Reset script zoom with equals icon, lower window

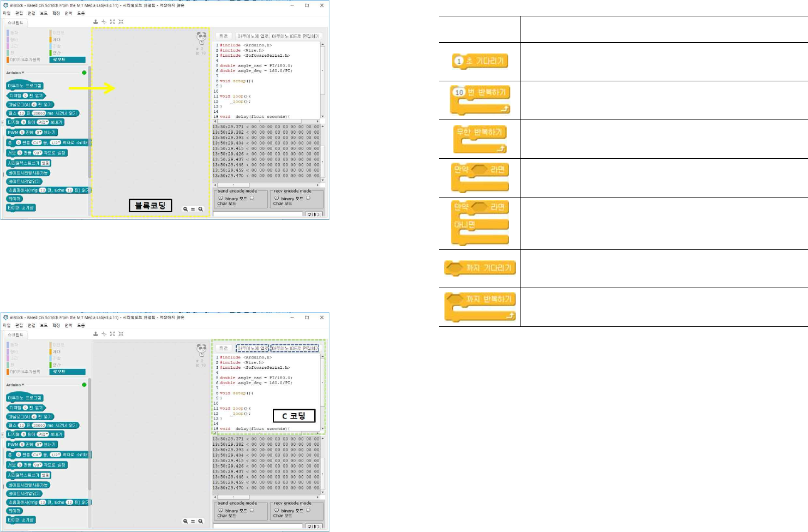[193, 521]
